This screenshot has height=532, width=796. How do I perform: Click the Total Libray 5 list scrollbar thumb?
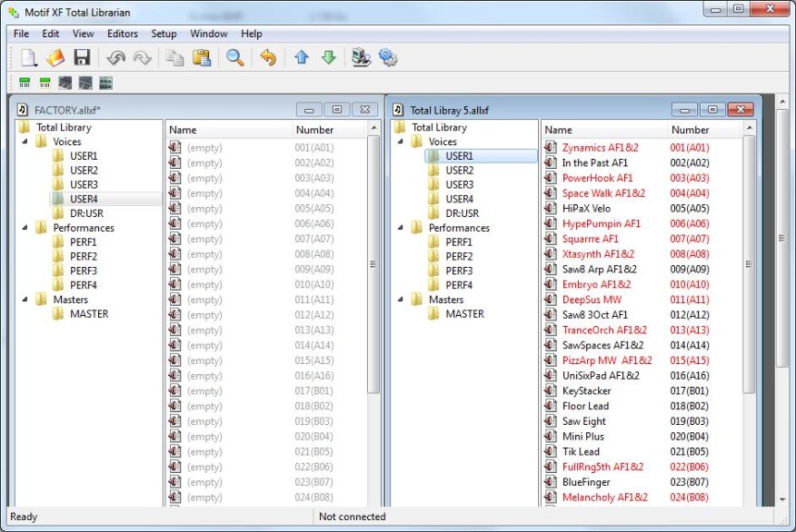(x=749, y=263)
